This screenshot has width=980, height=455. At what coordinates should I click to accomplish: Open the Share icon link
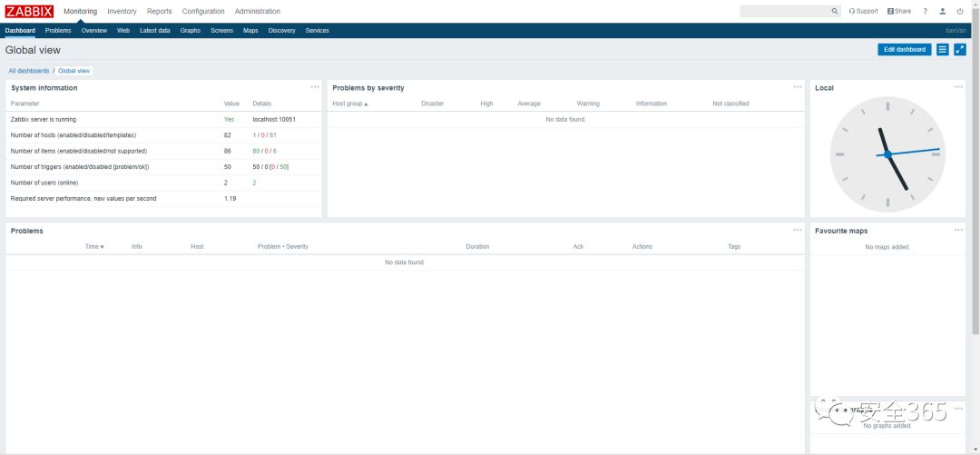(x=899, y=11)
